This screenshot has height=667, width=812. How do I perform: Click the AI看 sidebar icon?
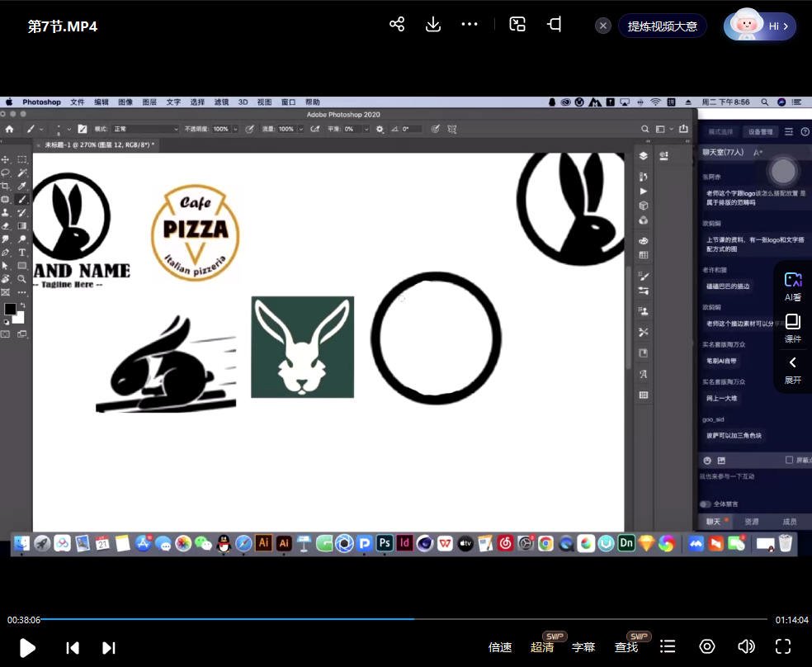click(793, 286)
